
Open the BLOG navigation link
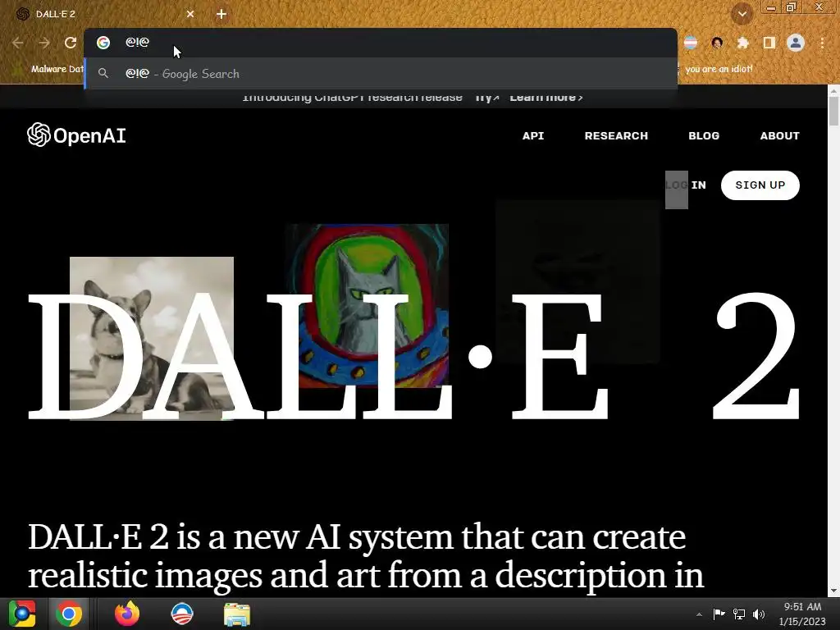point(704,135)
